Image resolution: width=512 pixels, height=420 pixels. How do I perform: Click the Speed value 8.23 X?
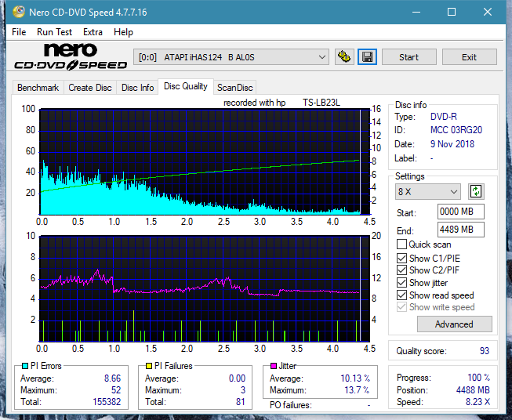(x=478, y=402)
